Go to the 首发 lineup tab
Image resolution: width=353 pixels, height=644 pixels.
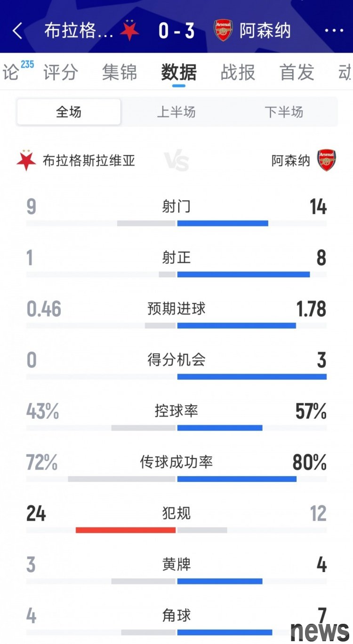tap(297, 73)
